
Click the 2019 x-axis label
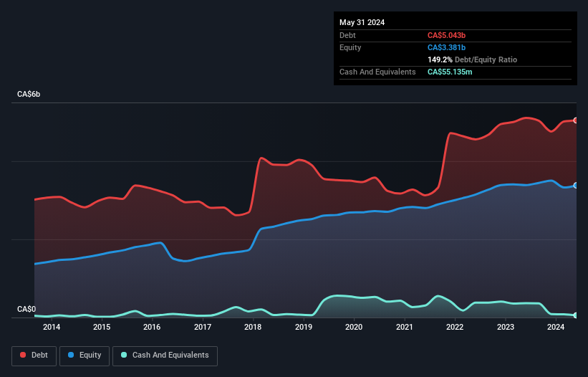pos(304,327)
